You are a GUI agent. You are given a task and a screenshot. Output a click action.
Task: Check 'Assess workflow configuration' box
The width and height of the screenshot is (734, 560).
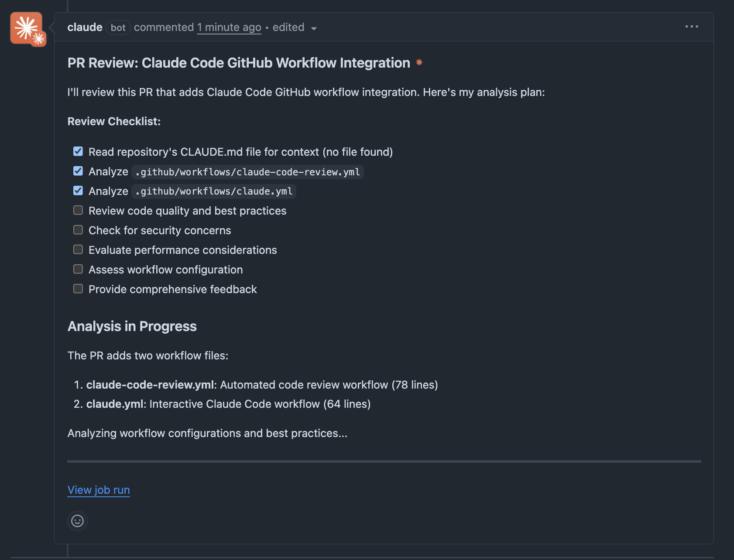[x=78, y=269]
